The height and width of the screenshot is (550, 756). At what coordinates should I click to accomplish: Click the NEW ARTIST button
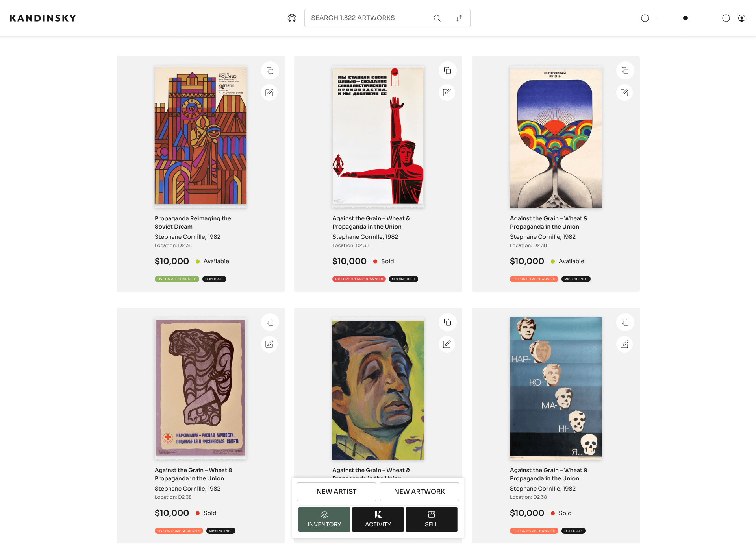[x=336, y=491]
